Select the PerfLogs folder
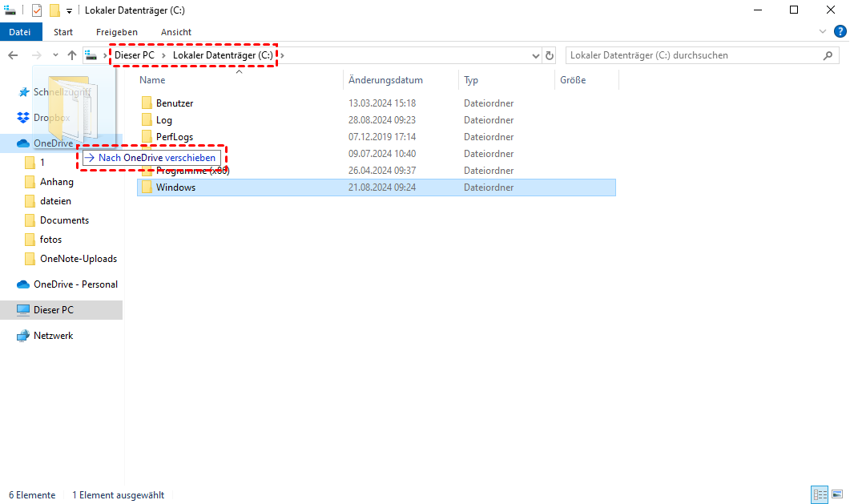This screenshot has width=850, height=504. coord(175,136)
